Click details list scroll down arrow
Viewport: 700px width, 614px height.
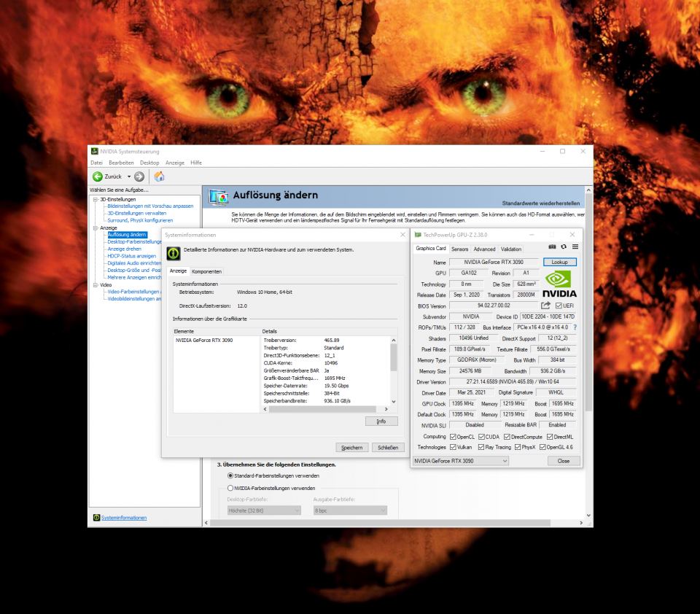click(393, 402)
